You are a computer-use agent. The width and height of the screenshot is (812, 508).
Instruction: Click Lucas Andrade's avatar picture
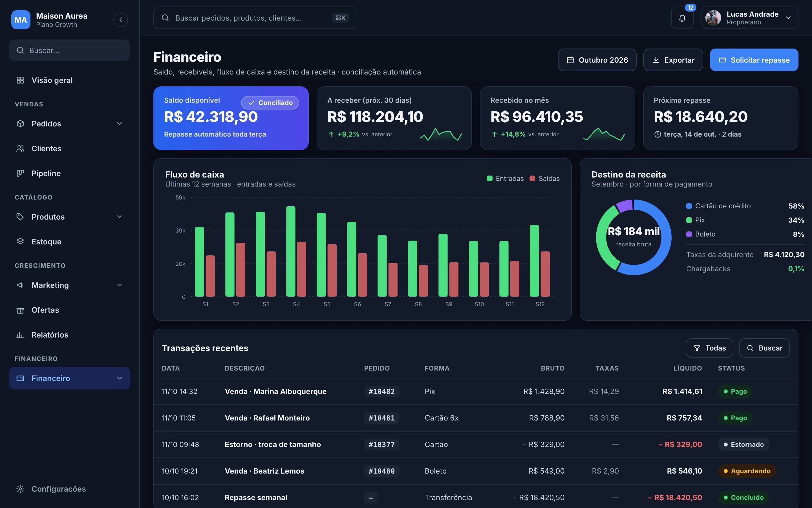[x=713, y=18]
